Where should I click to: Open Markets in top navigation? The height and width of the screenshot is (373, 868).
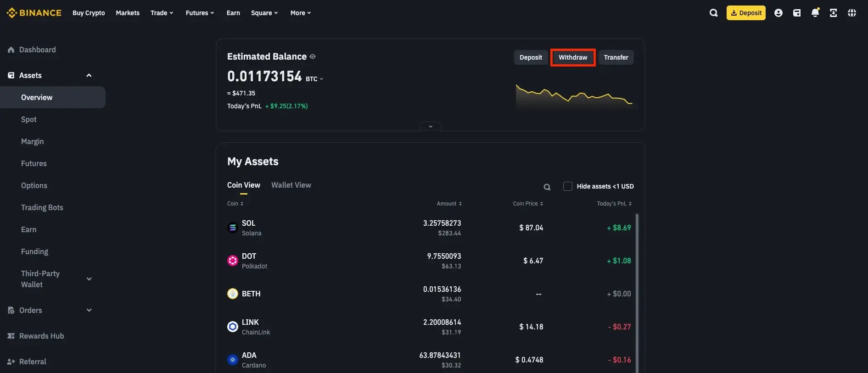(x=128, y=13)
